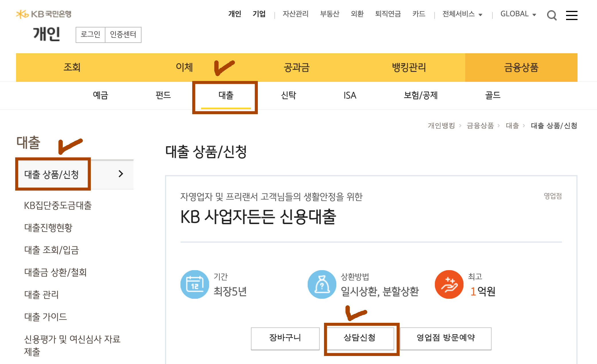
Task: Click the 로그인 button
Action: click(91, 35)
